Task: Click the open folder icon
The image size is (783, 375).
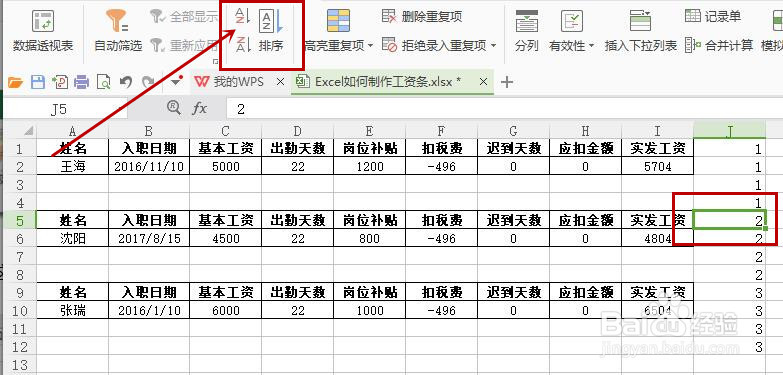Action: (x=15, y=82)
